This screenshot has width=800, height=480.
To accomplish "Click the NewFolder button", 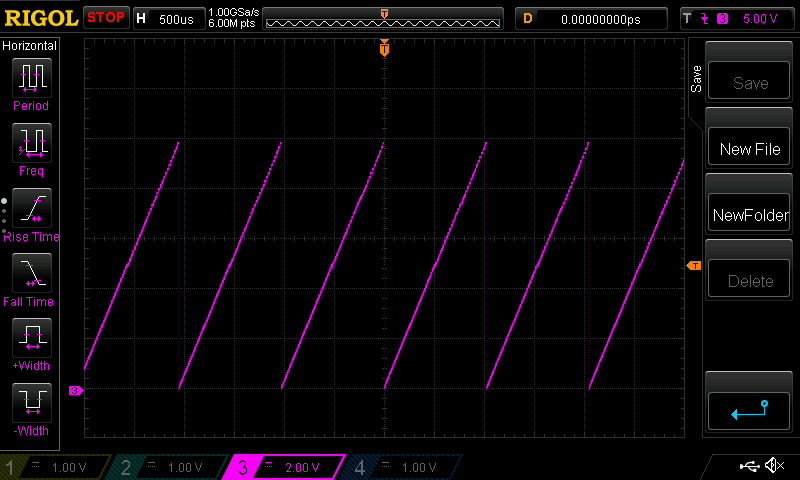I will point(748,213).
